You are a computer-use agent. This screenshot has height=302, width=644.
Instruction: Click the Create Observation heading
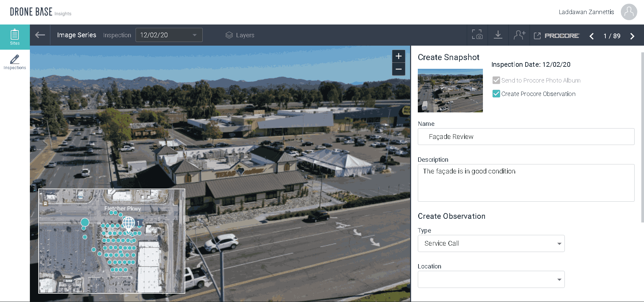click(x=451, y=216)
